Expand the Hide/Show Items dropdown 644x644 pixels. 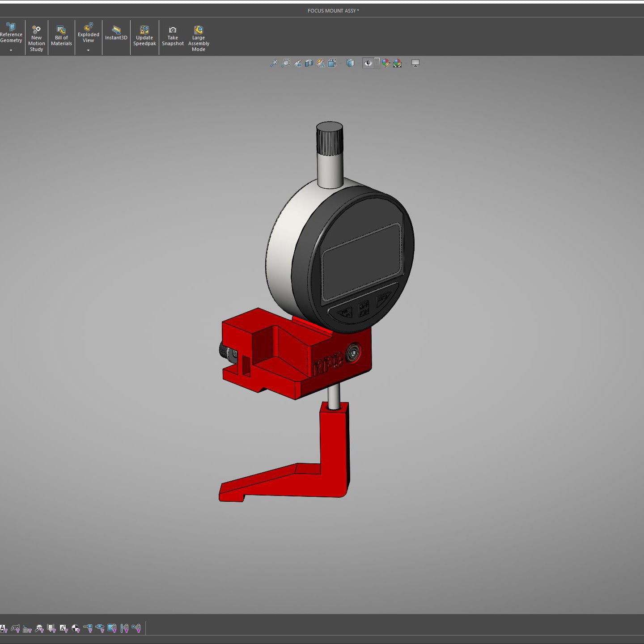[x=377, y=63]
